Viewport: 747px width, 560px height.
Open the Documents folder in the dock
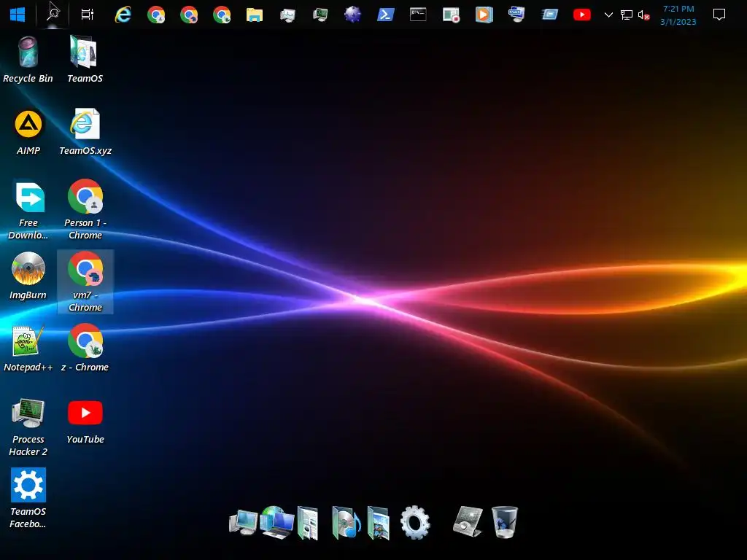pos(309,523)
